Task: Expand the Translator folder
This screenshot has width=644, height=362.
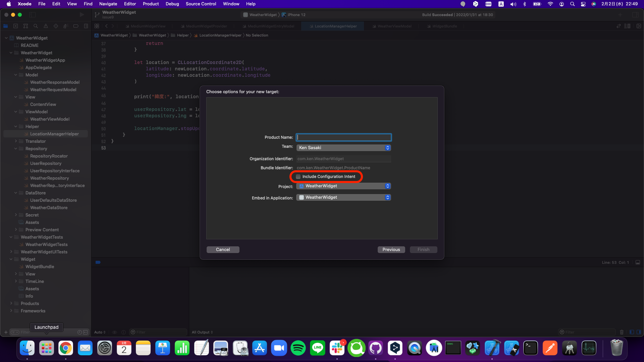Action: point(16,141)
